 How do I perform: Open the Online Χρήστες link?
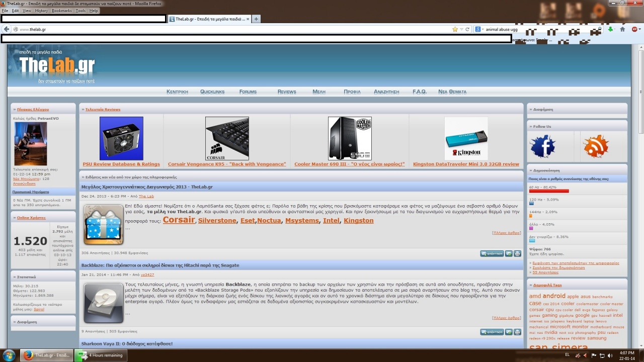click(31, 218)
